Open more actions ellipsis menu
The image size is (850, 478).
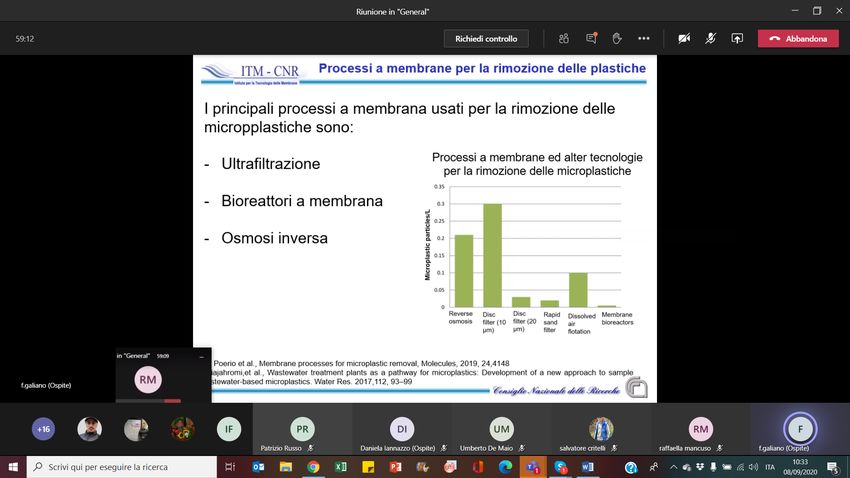(643, 38)
